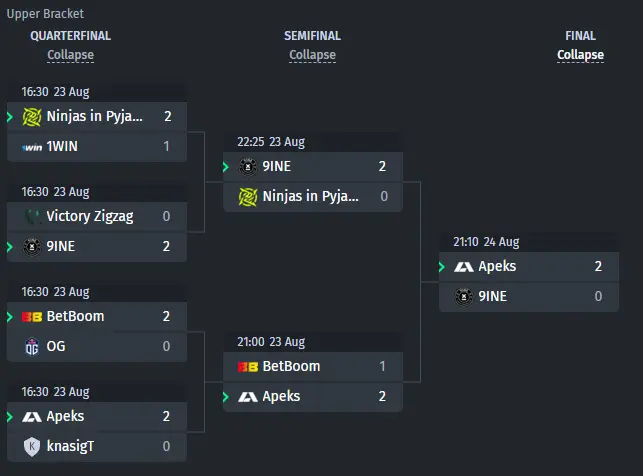Collapse the Quarterfinal column
643x476 pixels.
click(71, 55)
